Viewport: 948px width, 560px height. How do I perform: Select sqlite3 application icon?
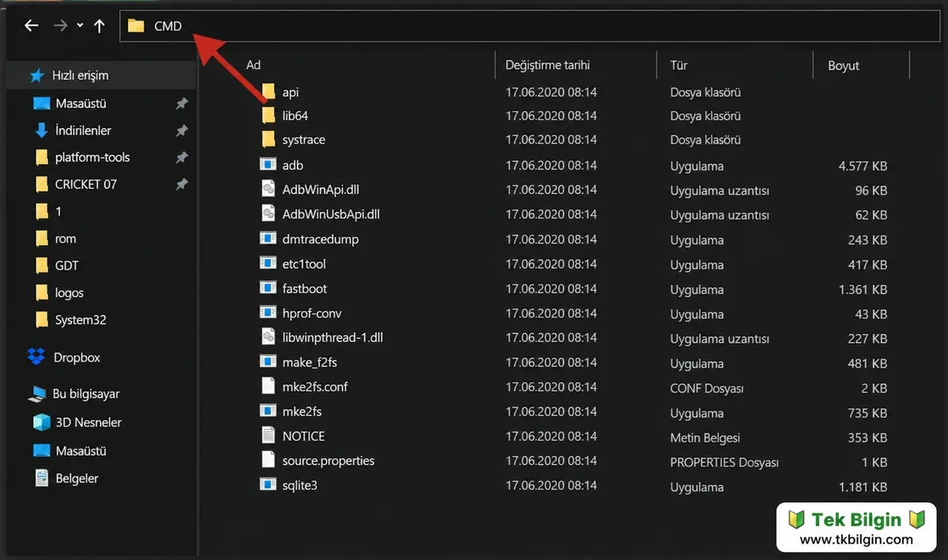tap(269, 486)
